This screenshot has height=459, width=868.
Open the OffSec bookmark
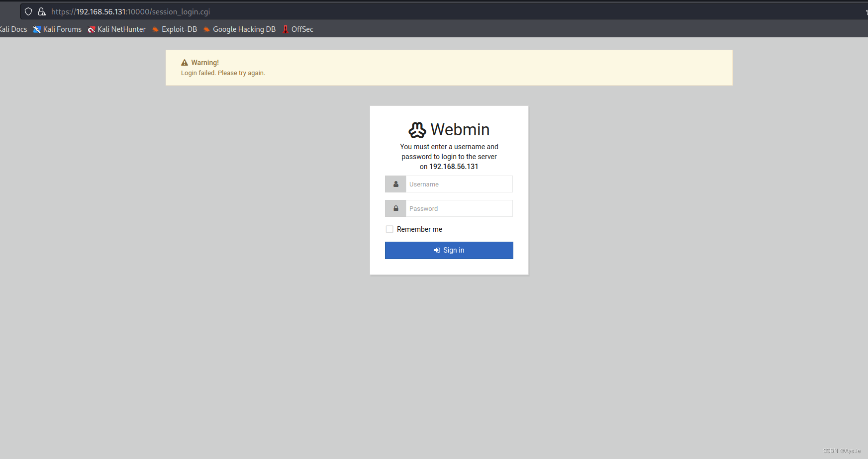coord(297,29)
